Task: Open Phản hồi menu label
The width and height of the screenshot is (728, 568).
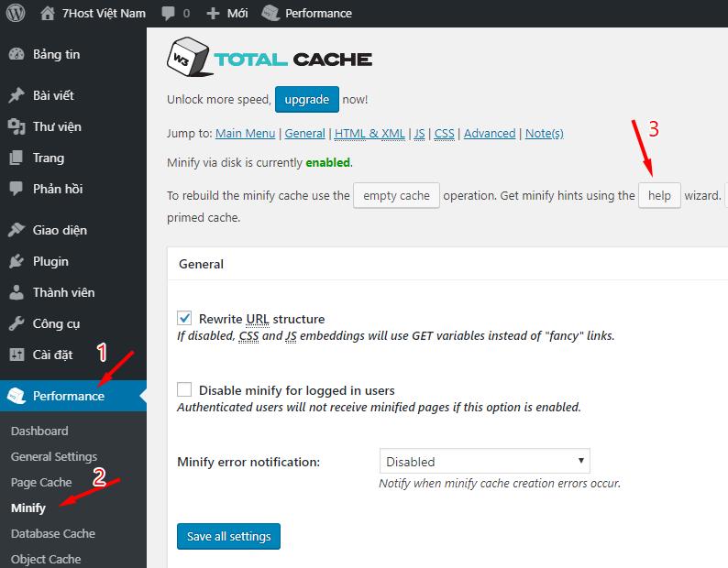Action: click(x=58, y=189)
